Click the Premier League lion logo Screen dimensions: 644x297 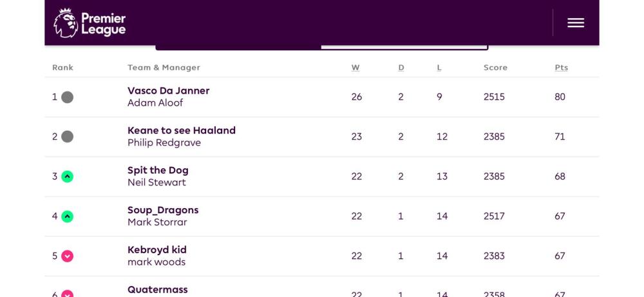[x=66, y=23]
